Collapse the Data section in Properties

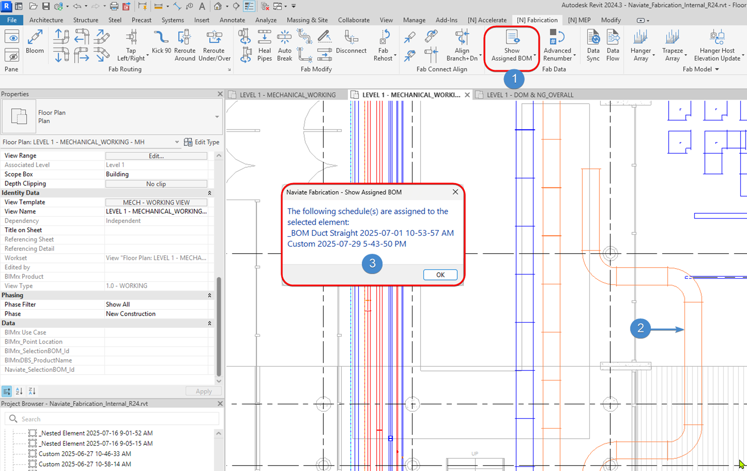(x=210, y=323)
